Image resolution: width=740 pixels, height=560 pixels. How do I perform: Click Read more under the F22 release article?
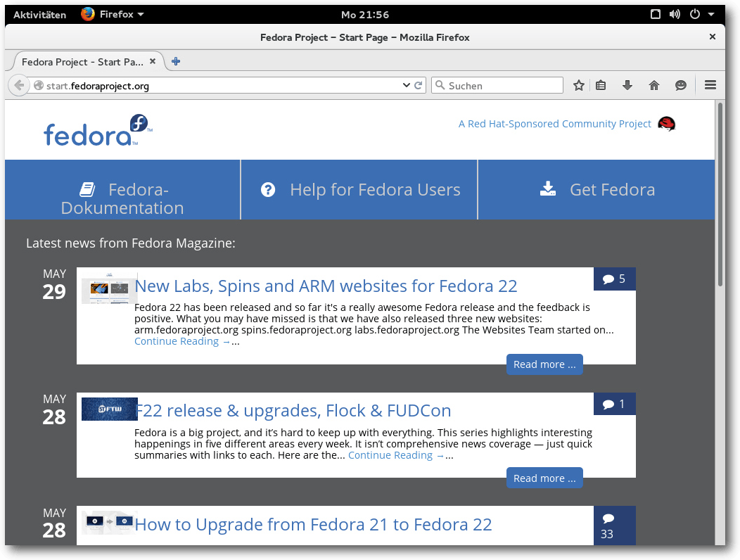coord(544,478)
